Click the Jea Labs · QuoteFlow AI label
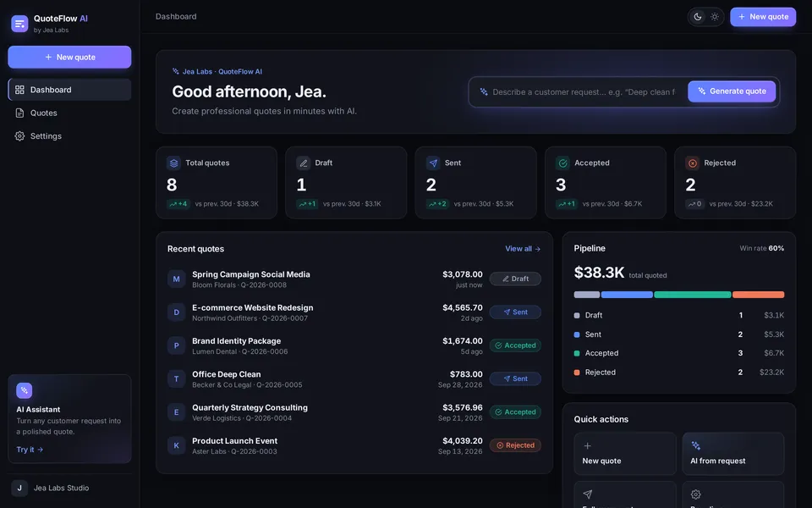 coord(217,71)
